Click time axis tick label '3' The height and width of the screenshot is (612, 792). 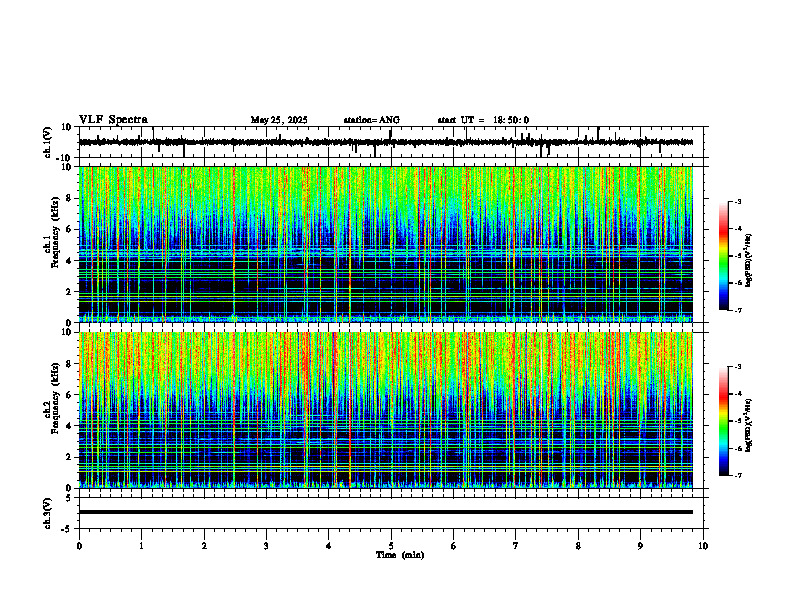click(x=266, y=546)
